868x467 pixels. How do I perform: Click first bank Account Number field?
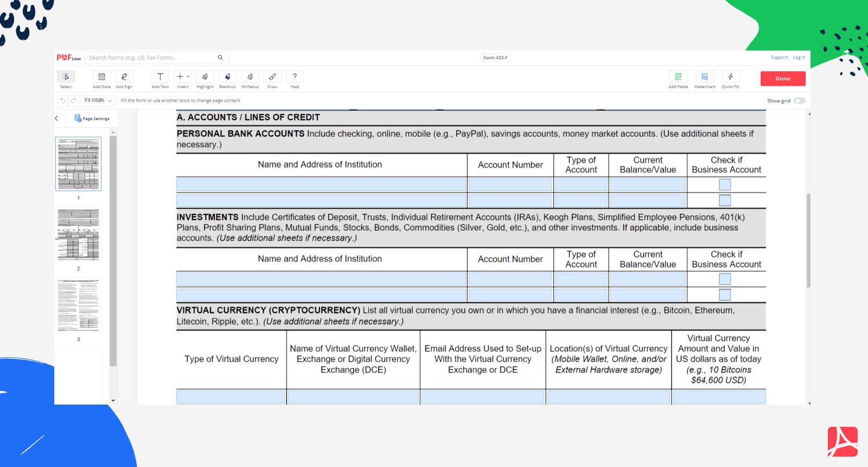[x=510, y=185]
